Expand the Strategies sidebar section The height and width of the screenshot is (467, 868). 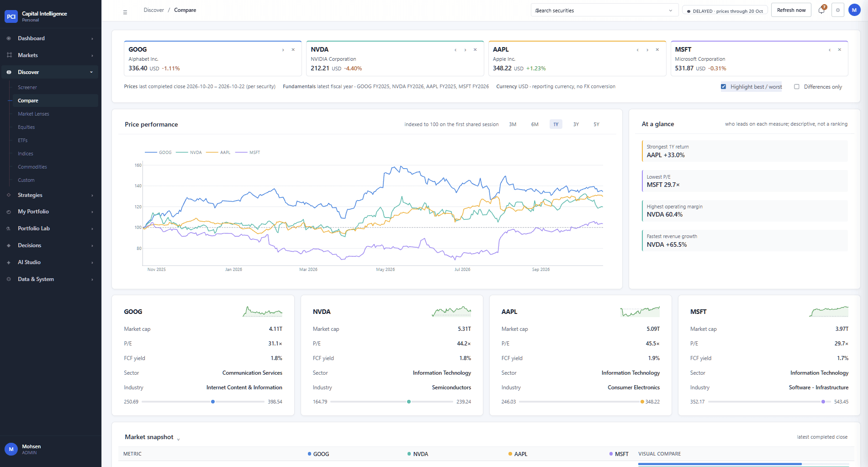[49, 195]
